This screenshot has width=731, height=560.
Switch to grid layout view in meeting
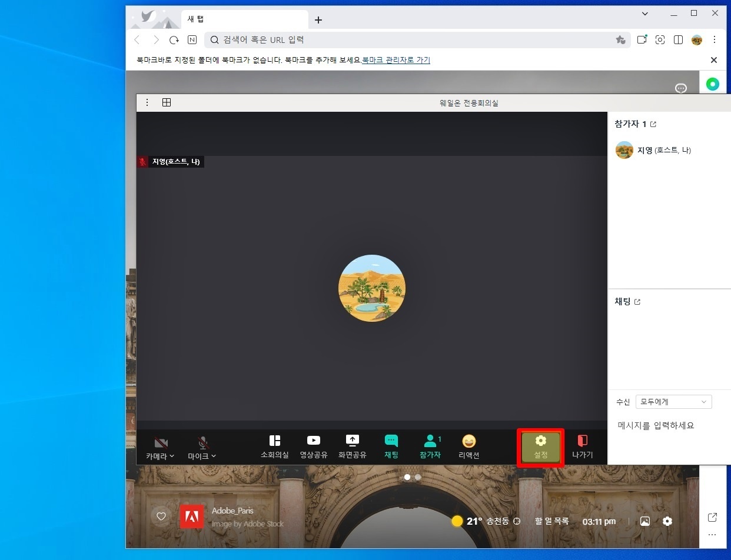pos(167,102)
